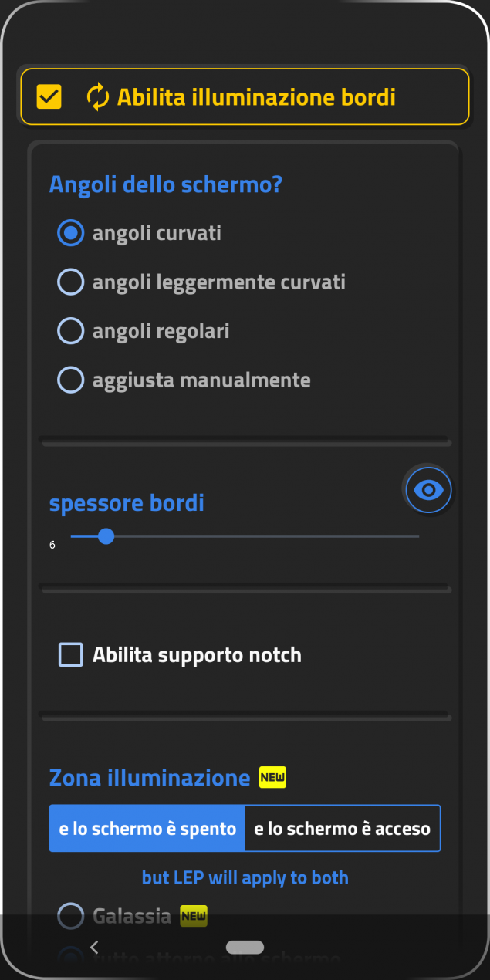Tap the home pill navigation button
490x980 pixels.
[x=245, y=947]
